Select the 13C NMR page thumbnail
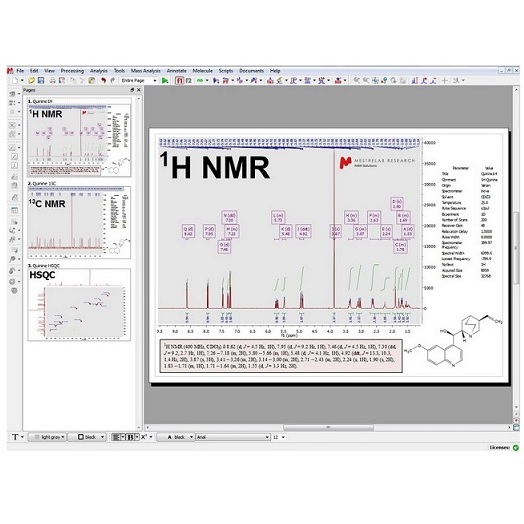Screen dimensions: 524x524 [x=79, y=222]
